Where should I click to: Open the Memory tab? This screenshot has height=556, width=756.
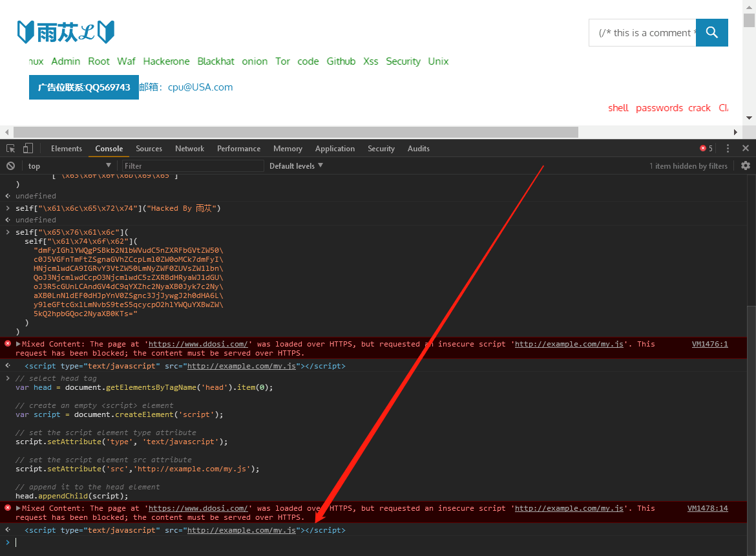tap(288, 149)
